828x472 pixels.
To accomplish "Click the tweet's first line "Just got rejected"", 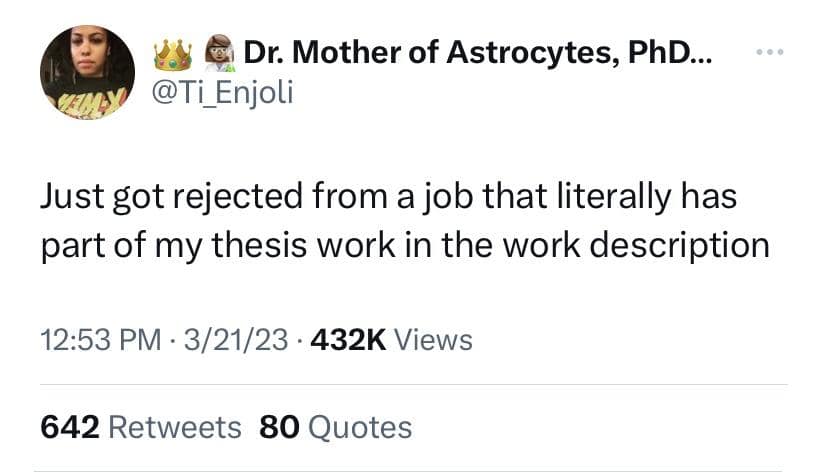I will (160, 196).
